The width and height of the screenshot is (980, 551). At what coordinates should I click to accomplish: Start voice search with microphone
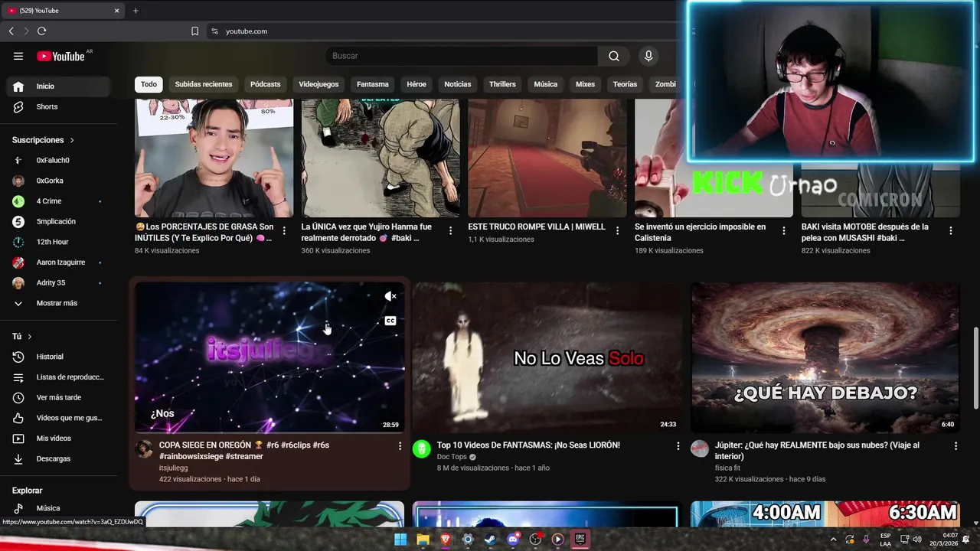pos(648,56)
